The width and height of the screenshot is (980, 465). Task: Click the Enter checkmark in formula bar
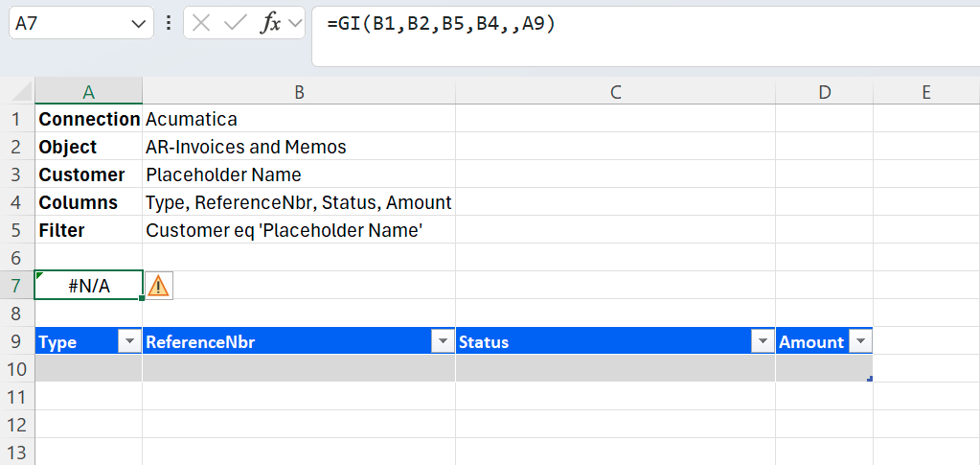(235, 24)
